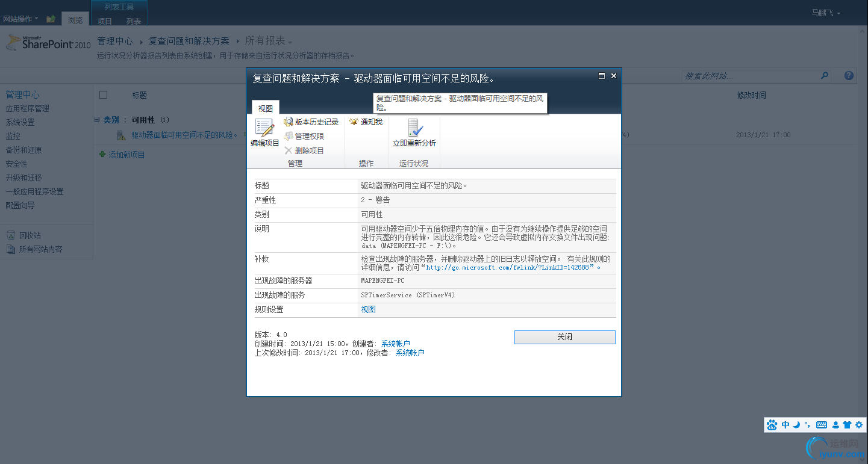Screen dimensions: 868x464
Task: Open the 网站操作 dropdown menu
Action: tap(20, 19)
